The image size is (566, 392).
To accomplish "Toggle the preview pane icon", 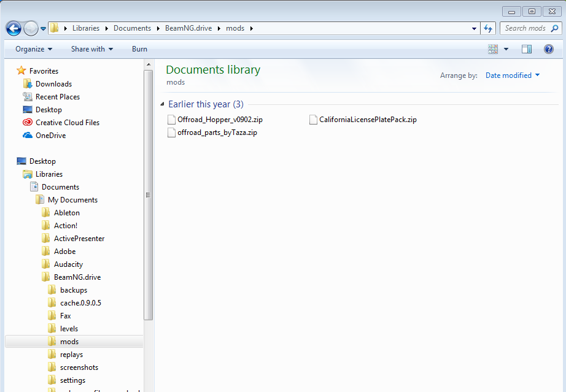I will pyautogui.click(x=527, y=49).
